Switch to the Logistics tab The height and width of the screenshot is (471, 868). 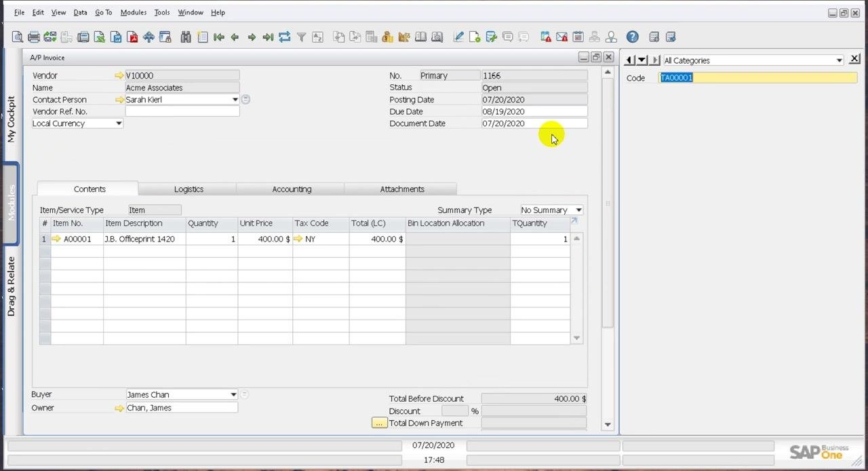pos(189,189)
